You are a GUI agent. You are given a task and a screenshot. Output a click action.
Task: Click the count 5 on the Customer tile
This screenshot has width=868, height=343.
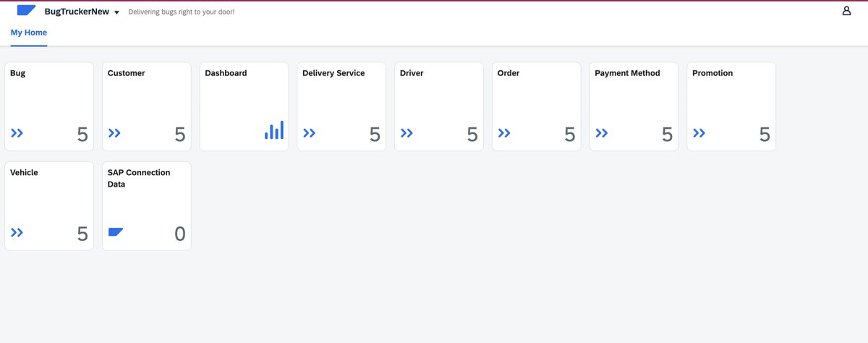pos(180,135)
